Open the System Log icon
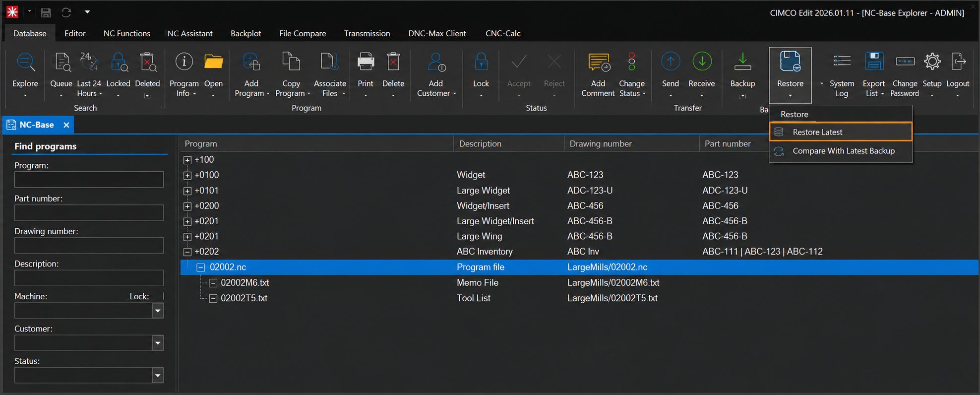This screenshot has width=980, height=395. (842, 62)
